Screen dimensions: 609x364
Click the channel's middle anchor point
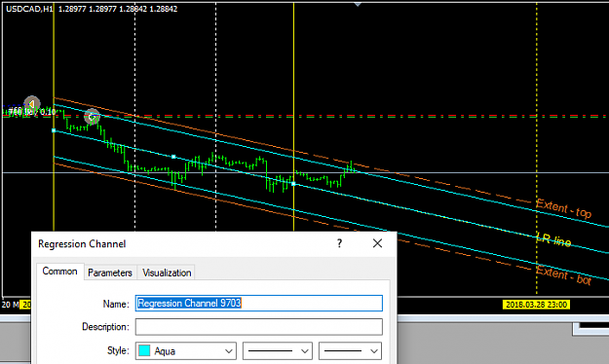coord(173,157)
